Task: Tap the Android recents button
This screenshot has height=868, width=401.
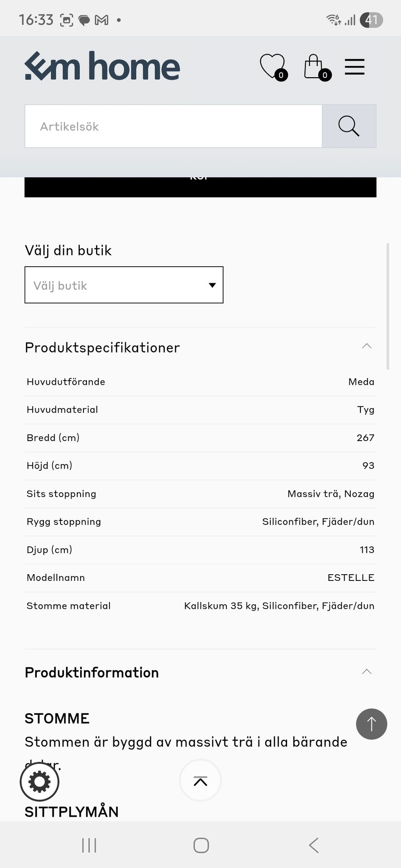Action: tap(89, 845)
